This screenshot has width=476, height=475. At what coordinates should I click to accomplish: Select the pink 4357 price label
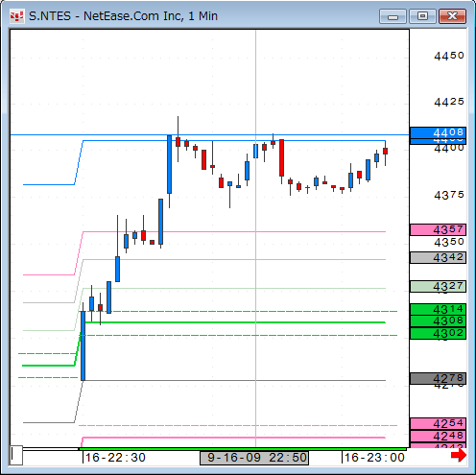tap(438, 229)
